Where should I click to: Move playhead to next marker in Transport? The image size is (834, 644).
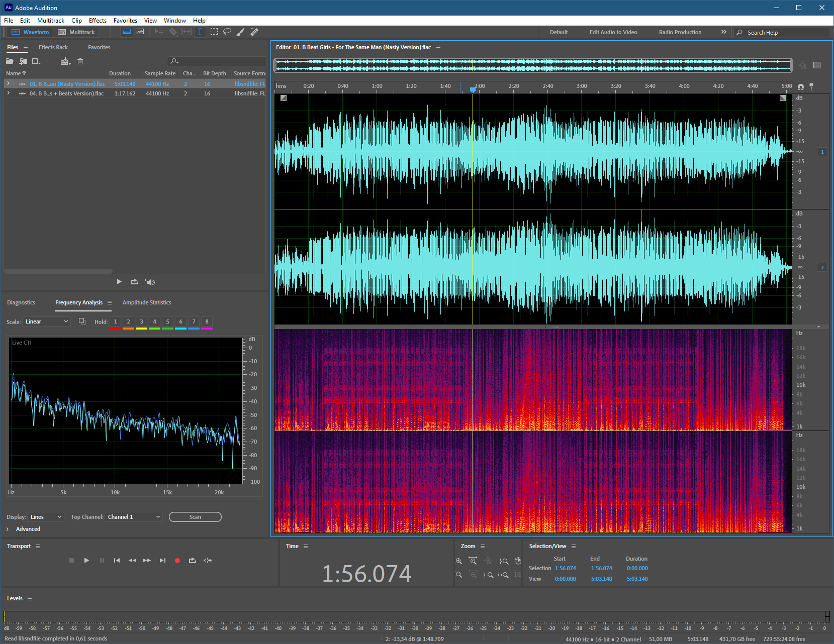(162, 560)
